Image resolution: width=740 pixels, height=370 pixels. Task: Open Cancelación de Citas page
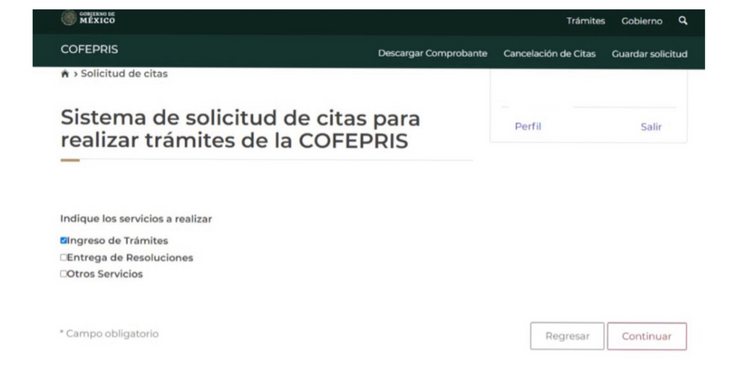[549, 53]
